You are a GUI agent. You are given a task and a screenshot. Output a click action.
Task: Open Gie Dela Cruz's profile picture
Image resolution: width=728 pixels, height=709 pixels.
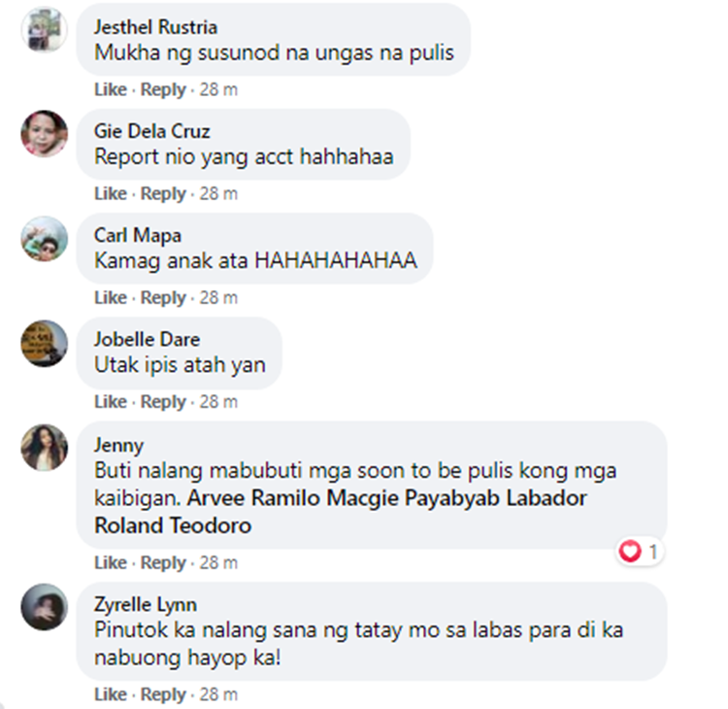pos(45,133)
